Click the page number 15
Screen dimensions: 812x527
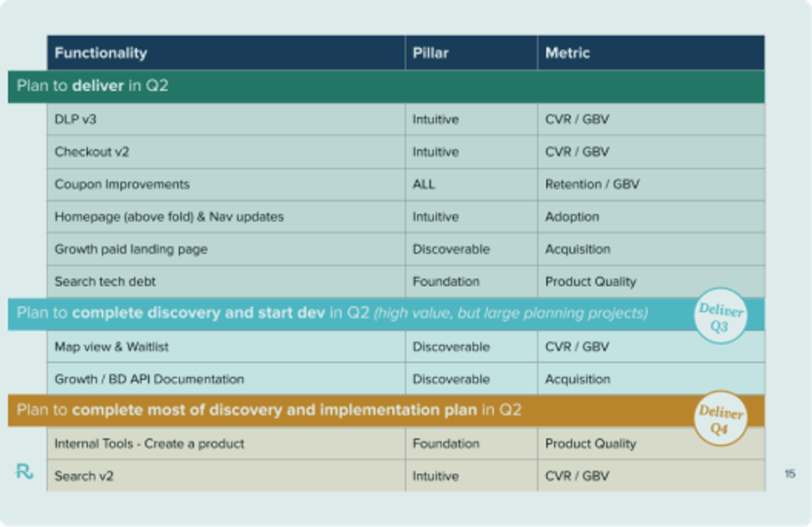click(x=790, y=473)
